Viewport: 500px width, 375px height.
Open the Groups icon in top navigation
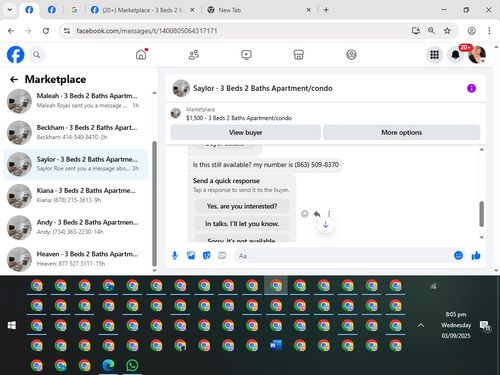pyautogui.click(x=351, y=54)
